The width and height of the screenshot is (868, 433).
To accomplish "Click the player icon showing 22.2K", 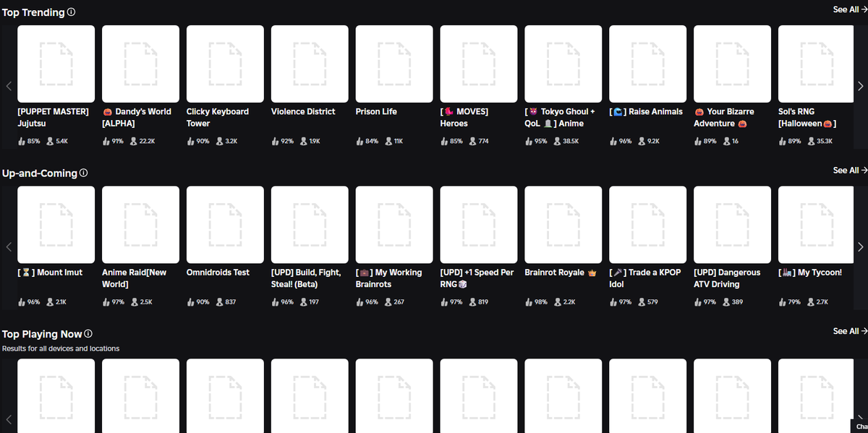I will click(x=134, y=141).
